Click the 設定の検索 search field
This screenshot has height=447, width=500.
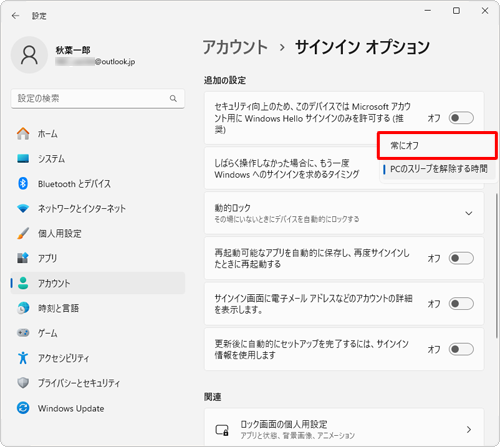click(x=98, y=98)
